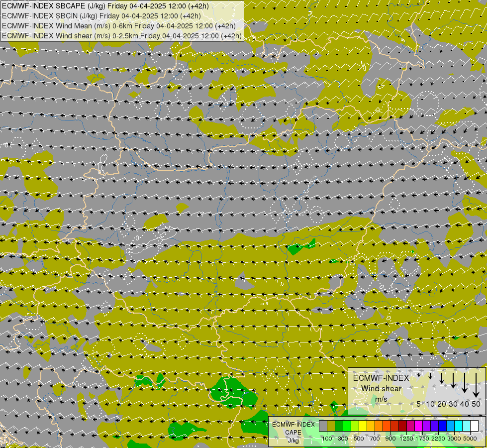Click the white CAPE legend swatch
The height and width of the screenshot is (448, 487).
click(474, 426)
